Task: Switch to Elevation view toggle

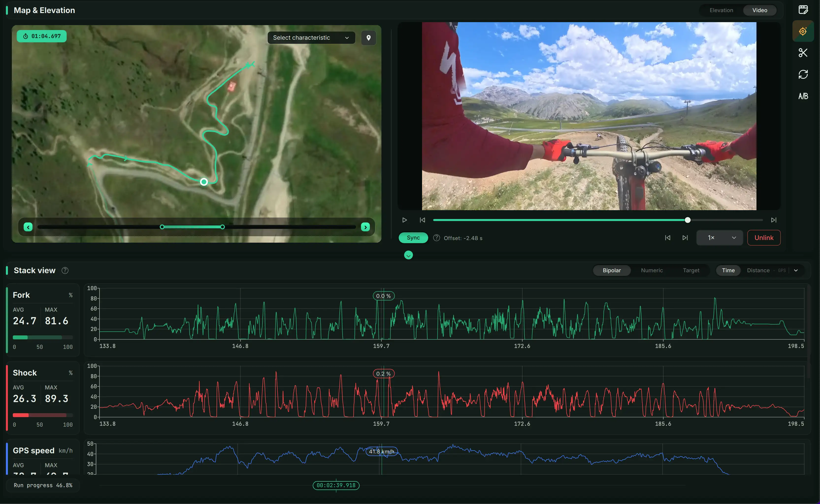Action: pyautogui.click(x=721, y=10)
